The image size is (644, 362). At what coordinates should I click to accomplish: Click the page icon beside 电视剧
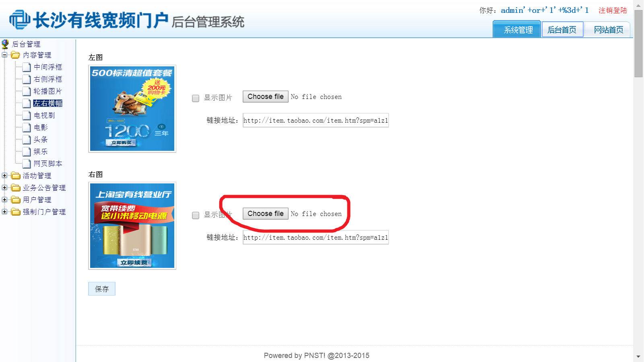[x=27, y=115]
